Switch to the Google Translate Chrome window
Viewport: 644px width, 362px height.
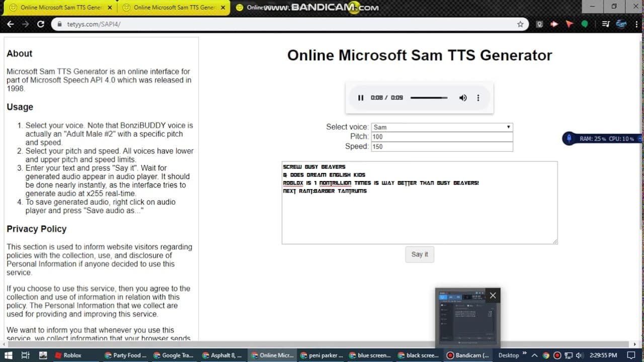(x=174, y=355)
